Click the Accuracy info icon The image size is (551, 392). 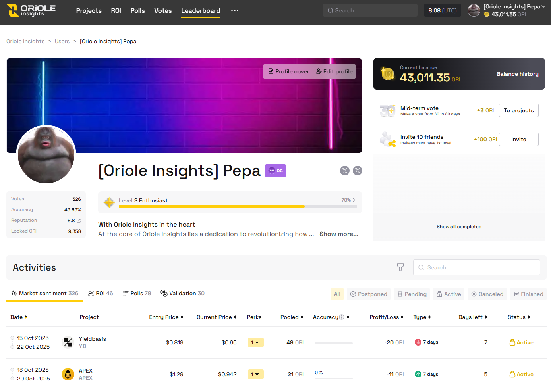click(x=342, y=317)
